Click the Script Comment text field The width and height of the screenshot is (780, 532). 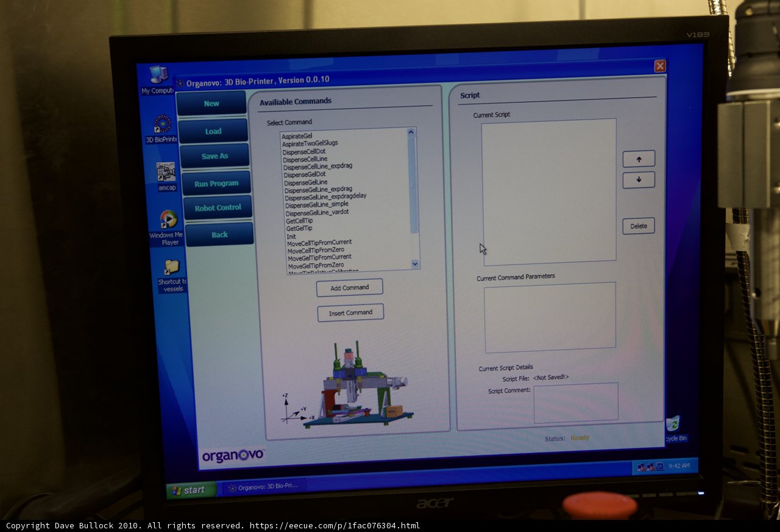tap(576, 403)
